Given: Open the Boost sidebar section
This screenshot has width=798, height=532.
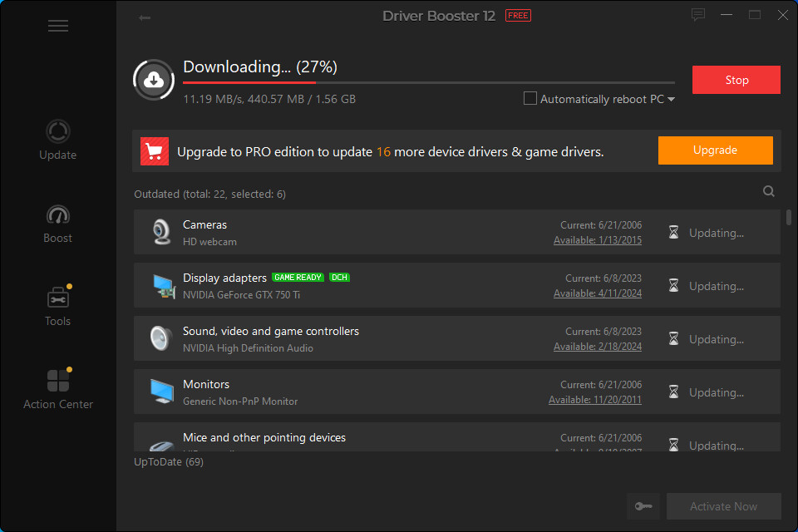Looking at the screenshot, I should pyautogui.click(x=58, y=224).
